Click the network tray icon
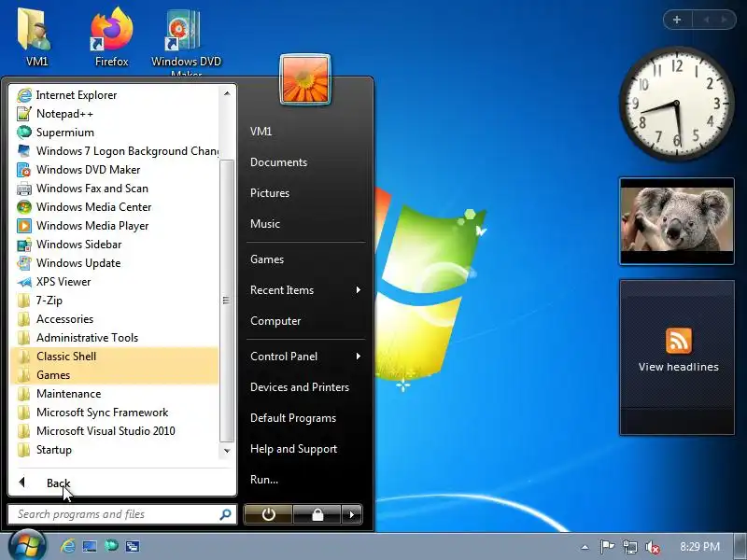Image resolution: width=747 pixels, height=560 pixels. (629, 547)
